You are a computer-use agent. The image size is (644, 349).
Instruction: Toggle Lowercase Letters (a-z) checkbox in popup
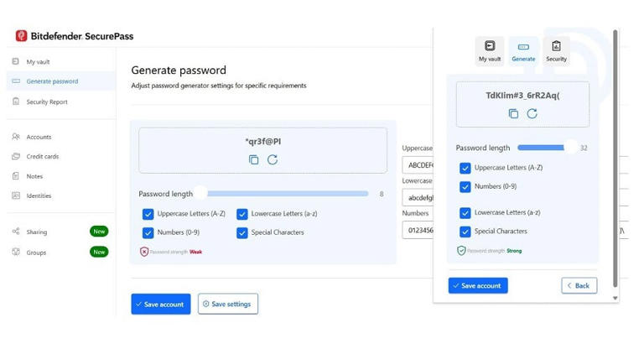465,213
